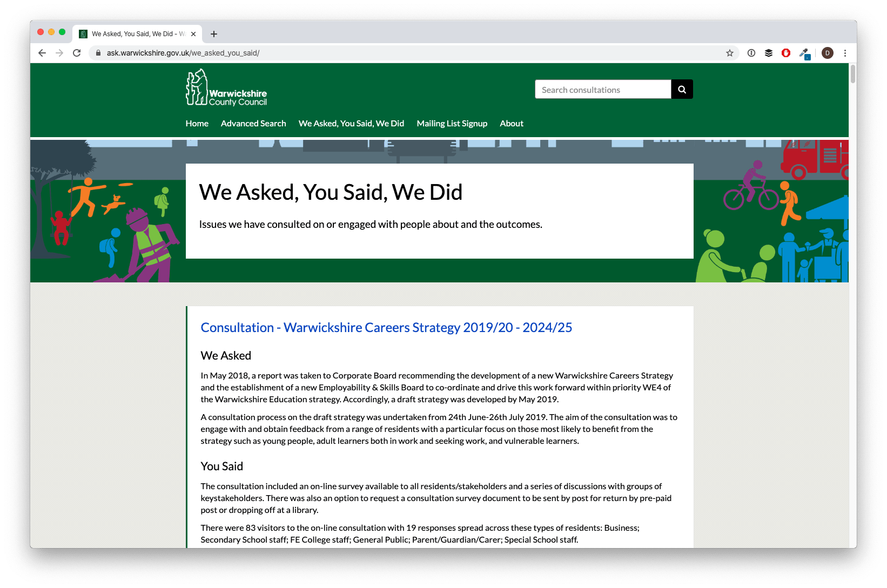The height and width of the screenshot is (588, 887).
Task: Click the browser back arrow
Action: click(42, 53)
